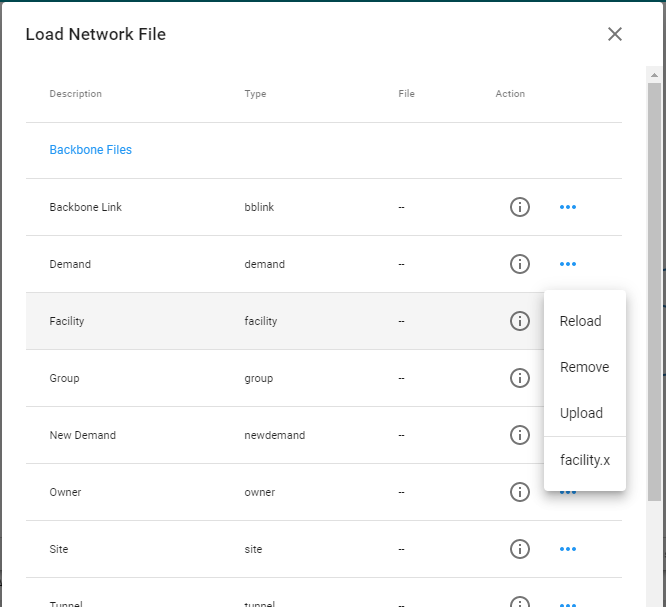666x607 pixels.
Task: Select the facility.x menu entry
Action: point(584,460)
